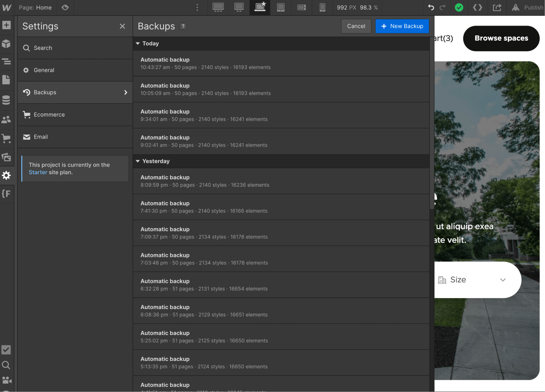Select the 8:09:59 pm automatic backup
The image size is (545, 392).
pos(281,181)
